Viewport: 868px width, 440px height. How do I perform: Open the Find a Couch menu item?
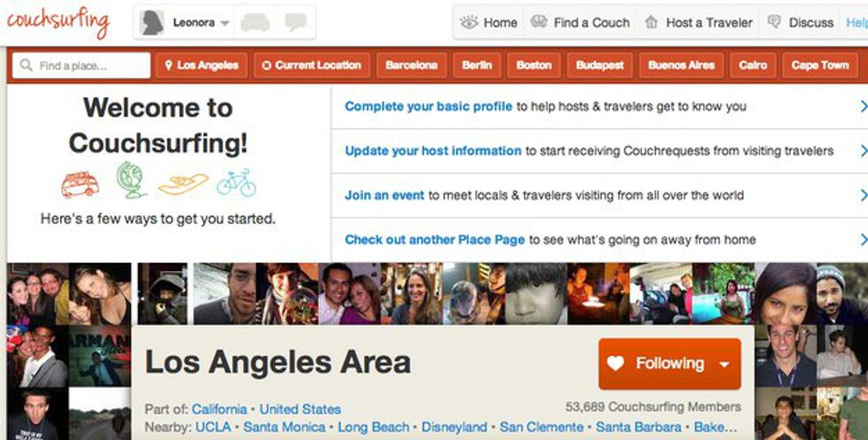(580, 22)
